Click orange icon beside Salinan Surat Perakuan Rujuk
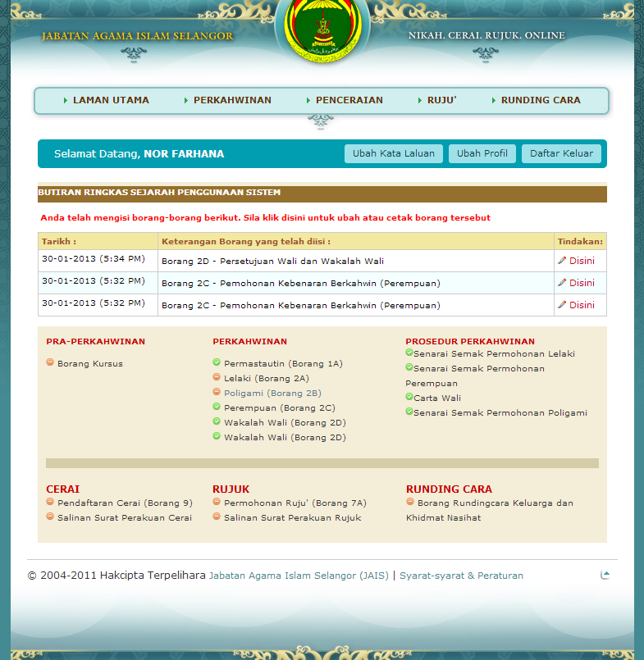The width and height of the screenshot is (644, 660). click(217, 516)
